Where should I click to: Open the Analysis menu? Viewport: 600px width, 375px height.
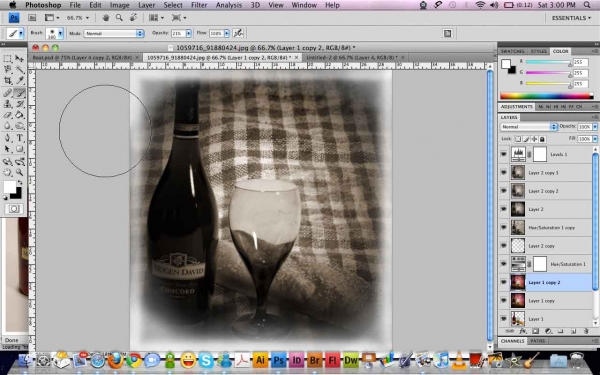tap(229, 5)
